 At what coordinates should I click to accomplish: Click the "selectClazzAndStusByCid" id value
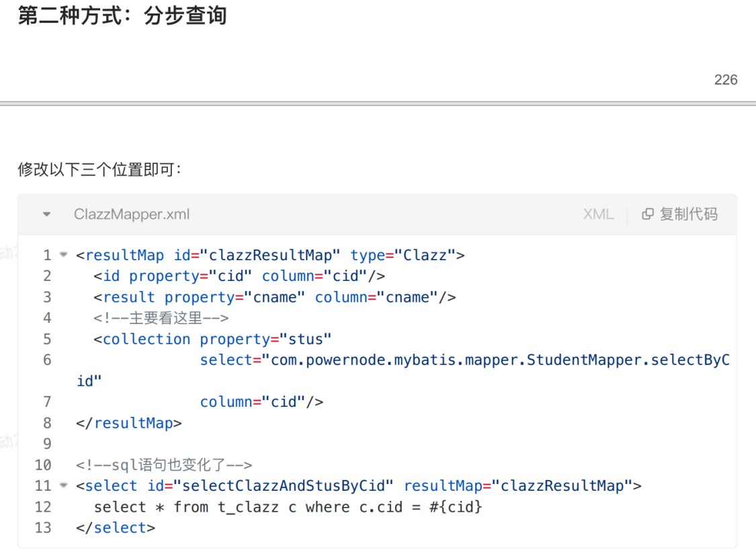[283, 486]
